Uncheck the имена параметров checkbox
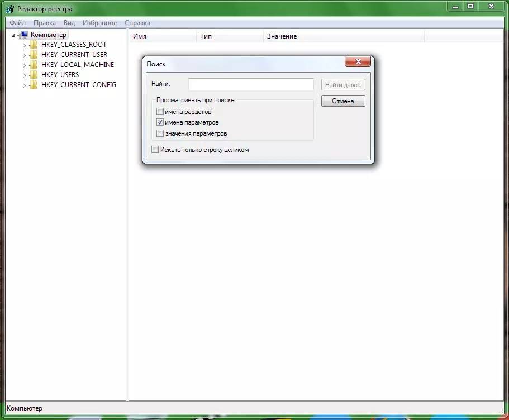The image size is (509, 420). coord(160,122)
